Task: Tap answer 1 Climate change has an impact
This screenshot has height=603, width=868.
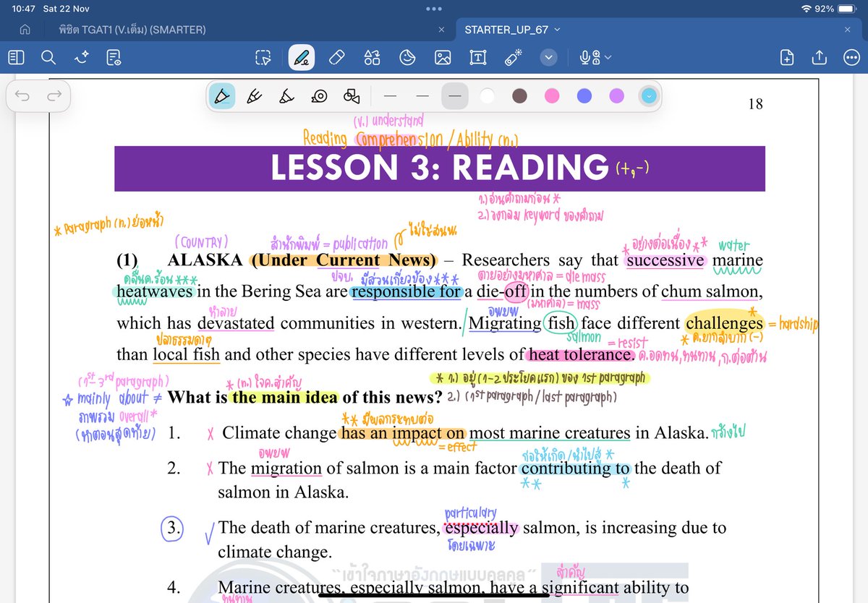Action: pos(465,433)
